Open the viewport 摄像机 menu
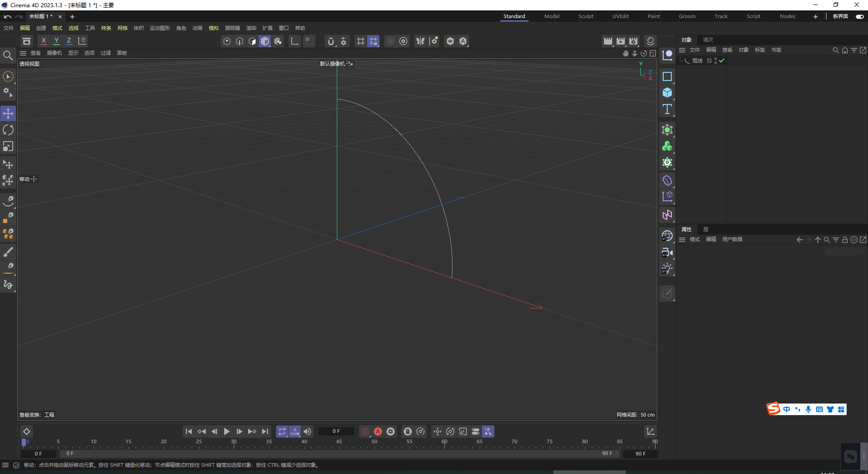 coord(54,53)
